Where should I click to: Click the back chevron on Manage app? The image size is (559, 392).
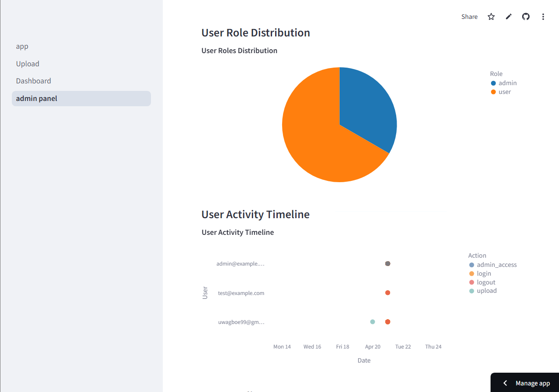505,383
